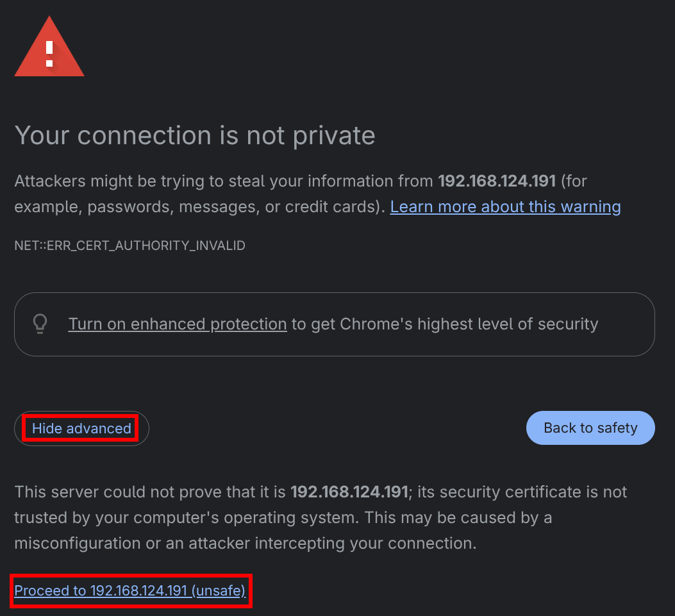Open Learn more about this warning

505,206
